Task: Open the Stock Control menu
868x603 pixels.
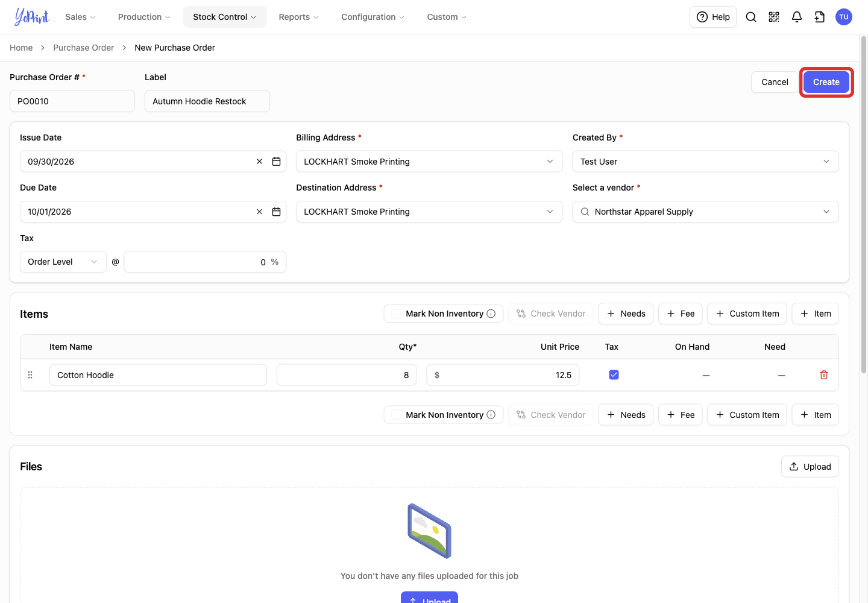Action: pos(225,17)
